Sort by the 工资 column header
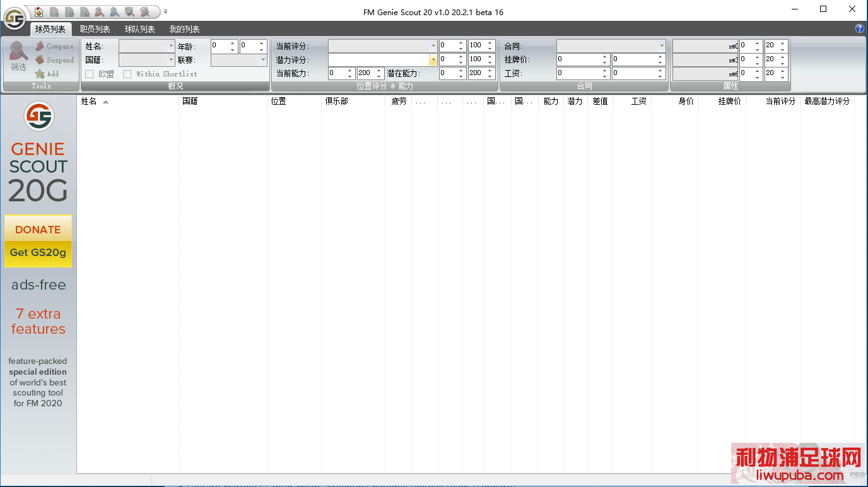This screenshot has width=868, height=487. pyautogui.click(x=632, y=101)
